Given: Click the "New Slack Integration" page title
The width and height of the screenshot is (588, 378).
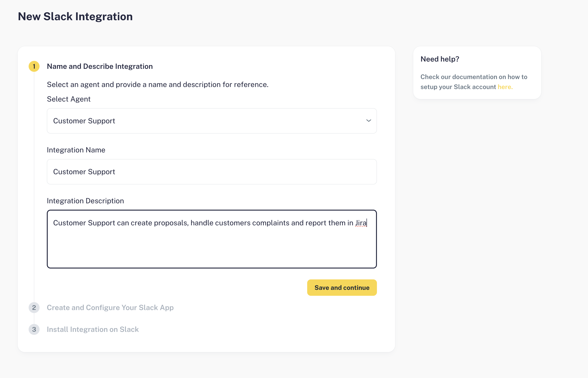Looking at the screenshot, I should tap(75, 16).
